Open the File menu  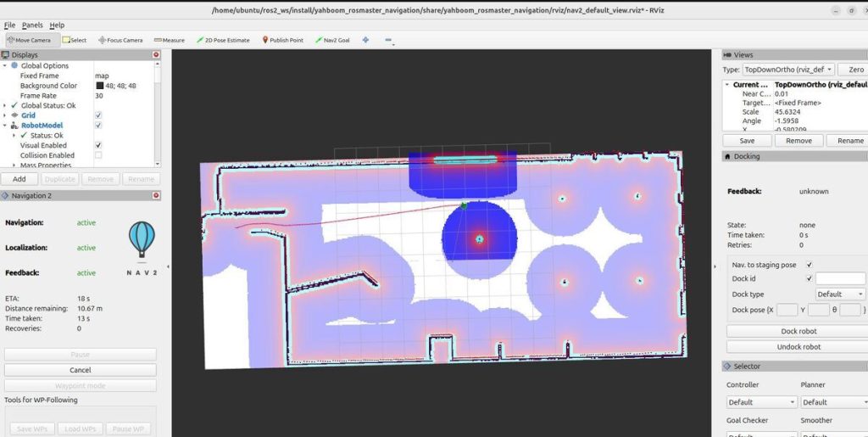(x=9, y=25)
